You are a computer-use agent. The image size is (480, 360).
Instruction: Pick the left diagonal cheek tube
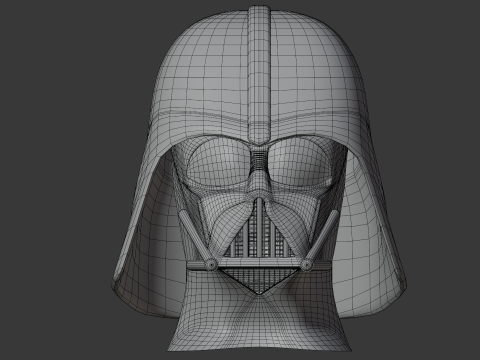click(x=196, y=239)
